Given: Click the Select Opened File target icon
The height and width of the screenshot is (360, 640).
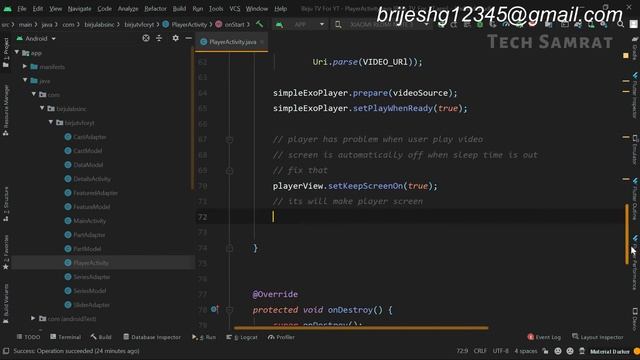Looking at the screenshot, I should (x=146, y=38).
